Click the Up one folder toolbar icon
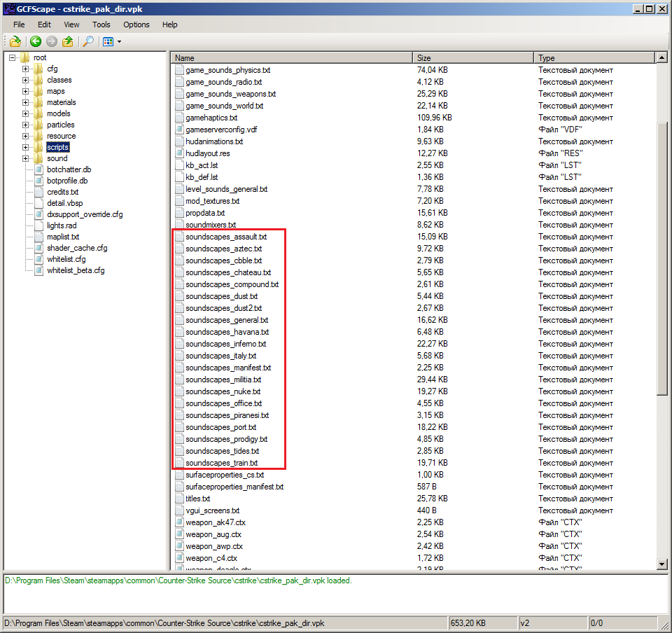Viewport: 672px width, 633px height. [68, 41]
